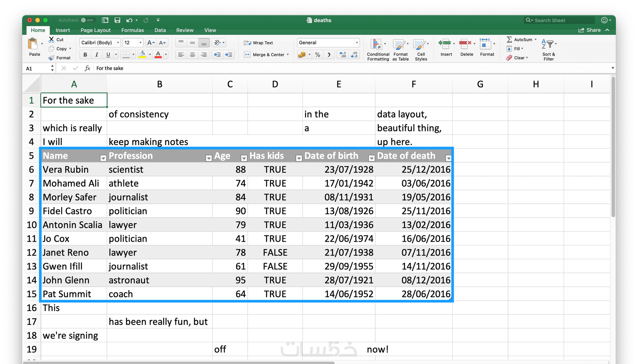Open the Clear button menu
The width and height of the screenshot is (638, 364).
click(517, 58)
